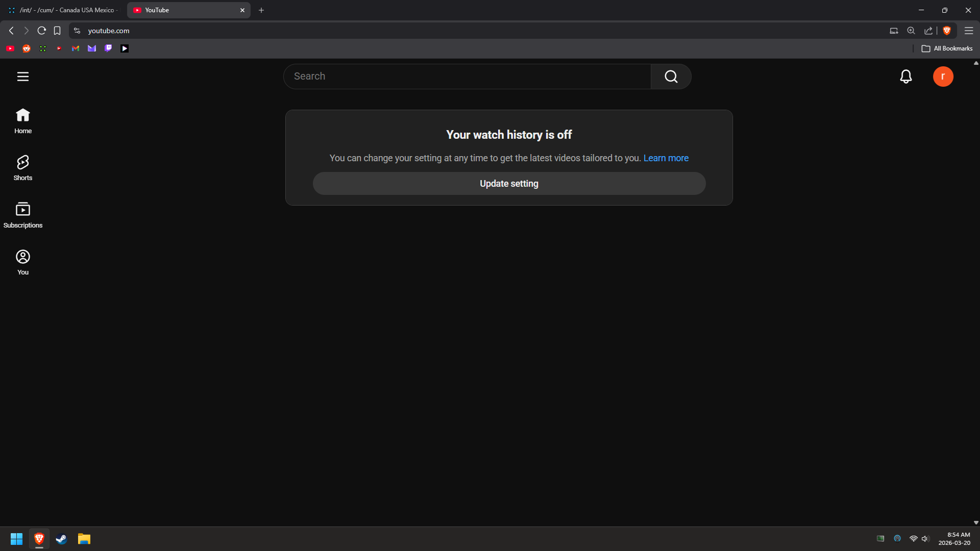Click Update setting for watch history
This screenshot has height=551, width=980.
509,184
